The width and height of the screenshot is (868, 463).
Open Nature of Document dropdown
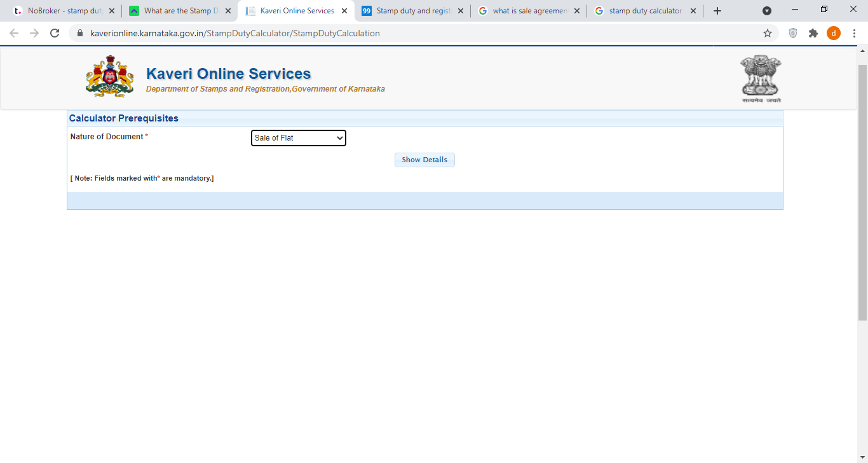coord(298,138)
